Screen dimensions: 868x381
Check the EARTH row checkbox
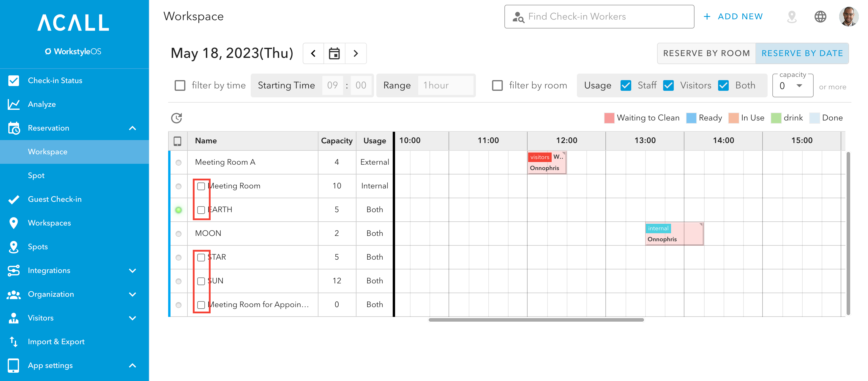tap(201, 210)
